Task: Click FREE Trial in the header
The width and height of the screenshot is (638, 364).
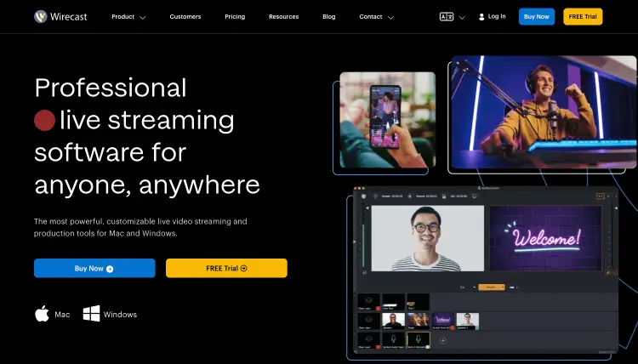Action: 583,17
